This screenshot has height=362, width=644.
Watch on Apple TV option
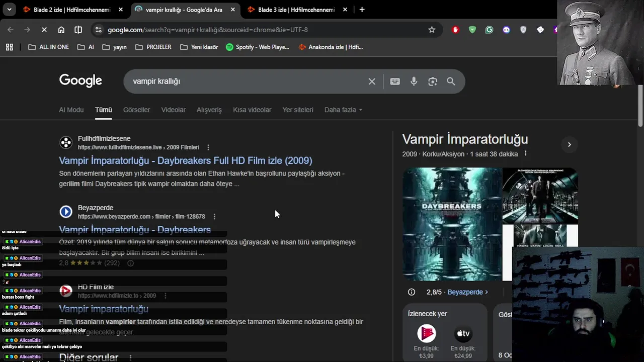click(x=463, y=333)
